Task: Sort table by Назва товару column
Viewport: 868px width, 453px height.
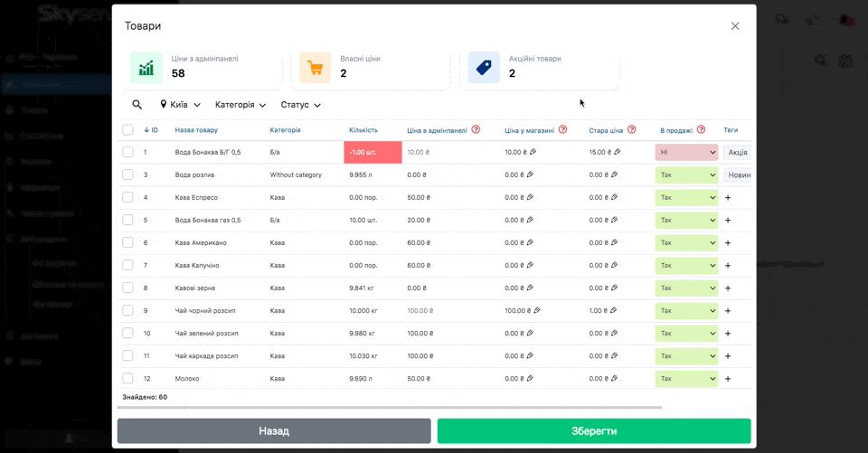Action: tap(196, 130)
